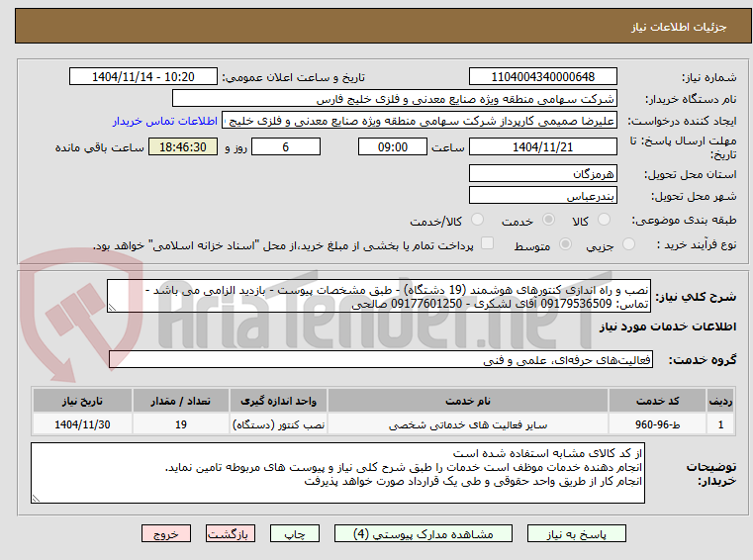Click the اطلاعات خدمات مورد نیاز heading
Screen dimensions: 753x560
click(x=668, y=327)
